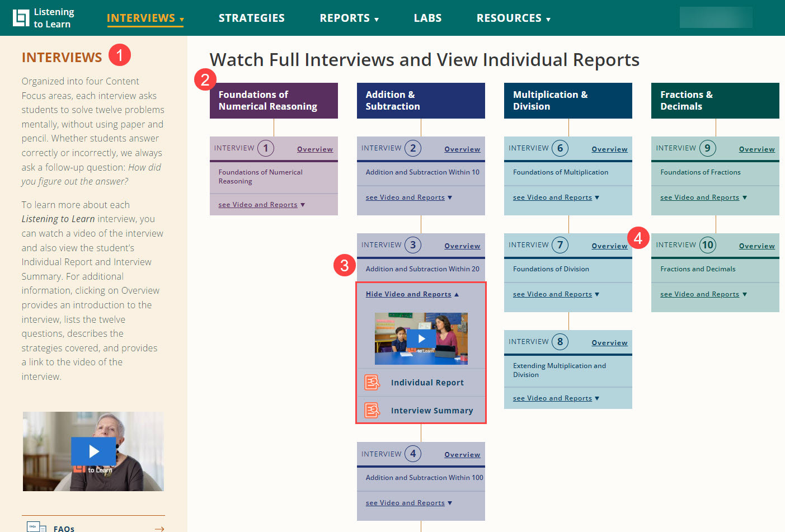Go to the STRATEGIES menu item
The height and width of the screenshot is (532, 785).
[251, 17]
